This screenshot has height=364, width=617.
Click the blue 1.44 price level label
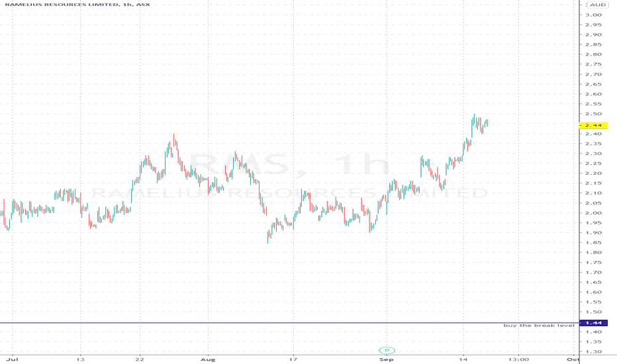pyautogui.click(x=594, y=323)
